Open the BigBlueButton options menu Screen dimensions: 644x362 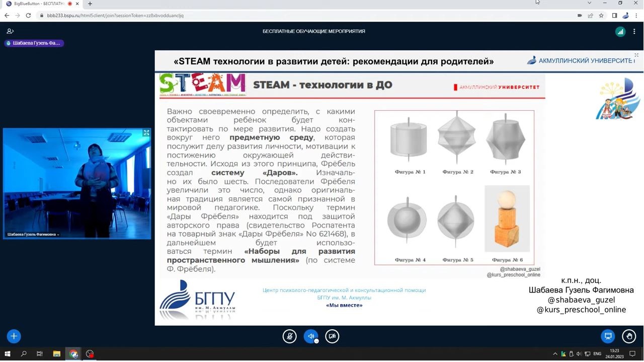pyautogui.click(x=634, y=32)
